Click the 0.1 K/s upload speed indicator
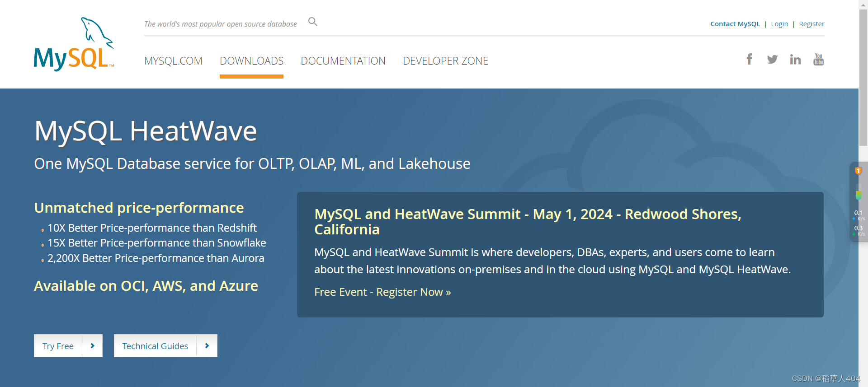This screenshot has height=387, width=868. coord(859,215)
